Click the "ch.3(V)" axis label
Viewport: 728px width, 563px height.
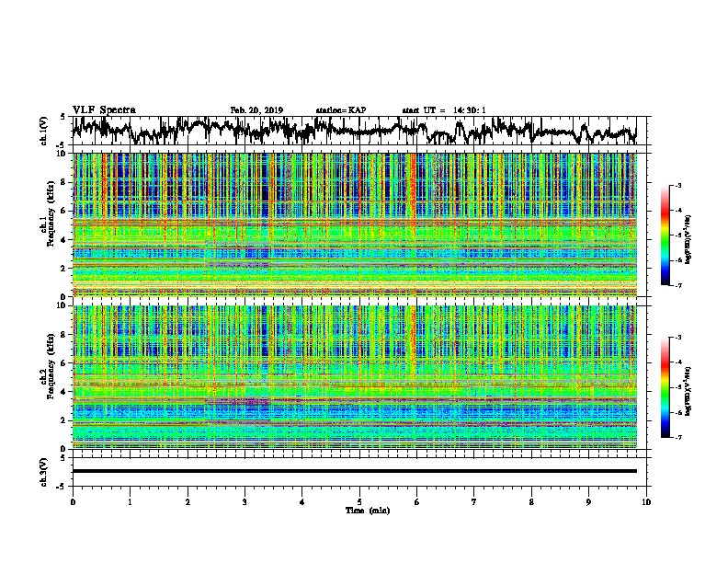44,472
